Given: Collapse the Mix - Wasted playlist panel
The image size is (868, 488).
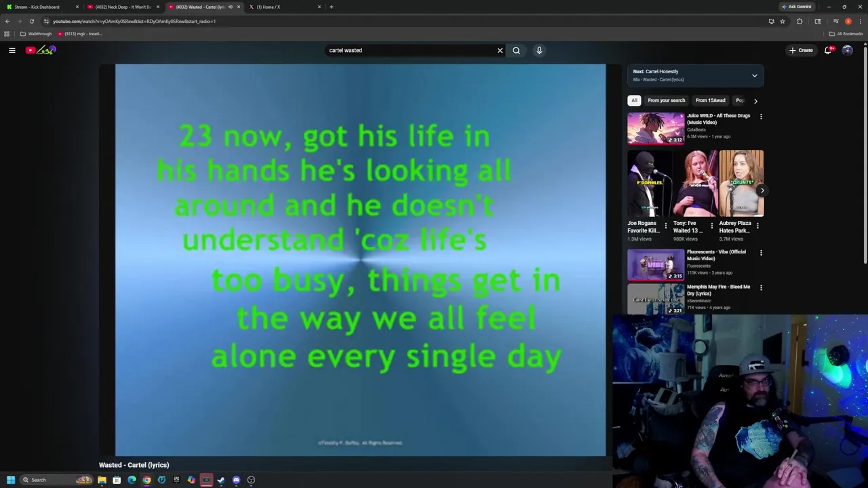Looking at the screenshot, I should [754, 76].
